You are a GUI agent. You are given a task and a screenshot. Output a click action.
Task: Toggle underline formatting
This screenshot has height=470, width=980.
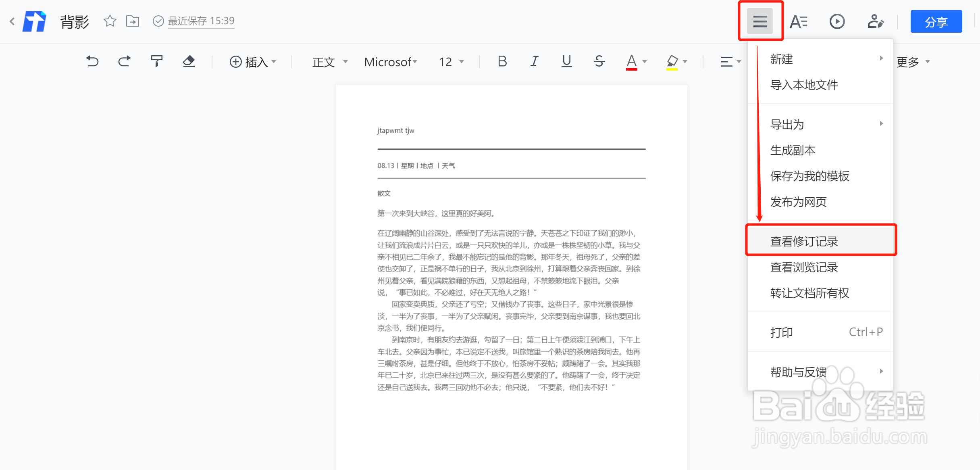pyautogui.click(x=566, y=61)
